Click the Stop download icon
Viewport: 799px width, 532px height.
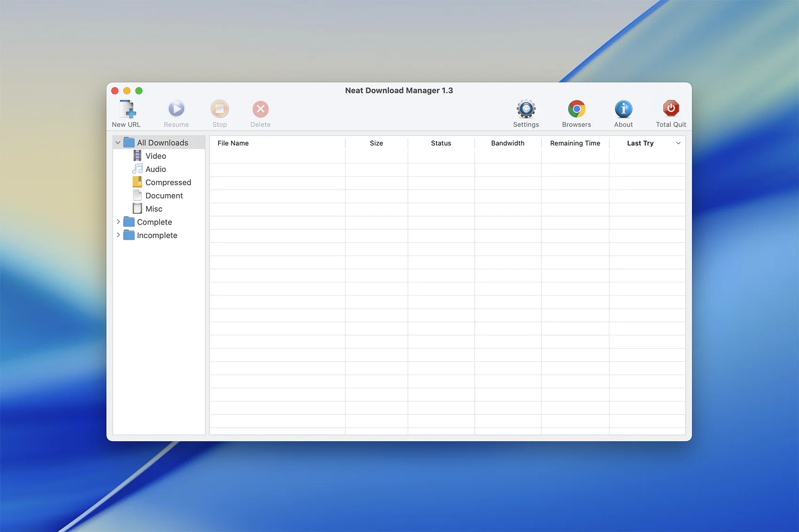tap(219, 109)
